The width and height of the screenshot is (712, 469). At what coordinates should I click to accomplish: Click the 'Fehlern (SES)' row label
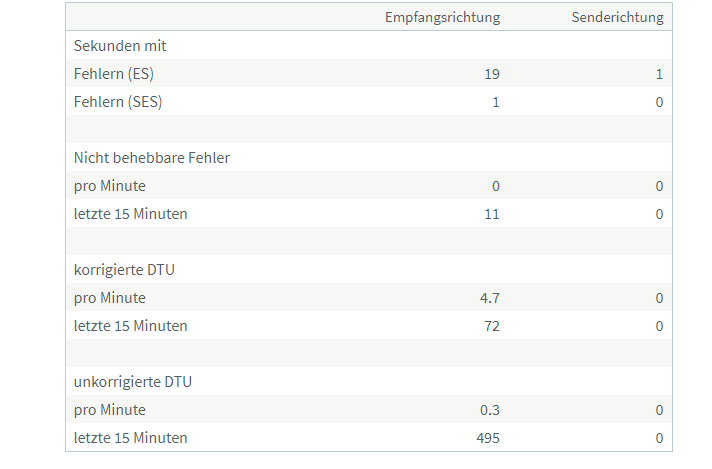click(118, 102)
